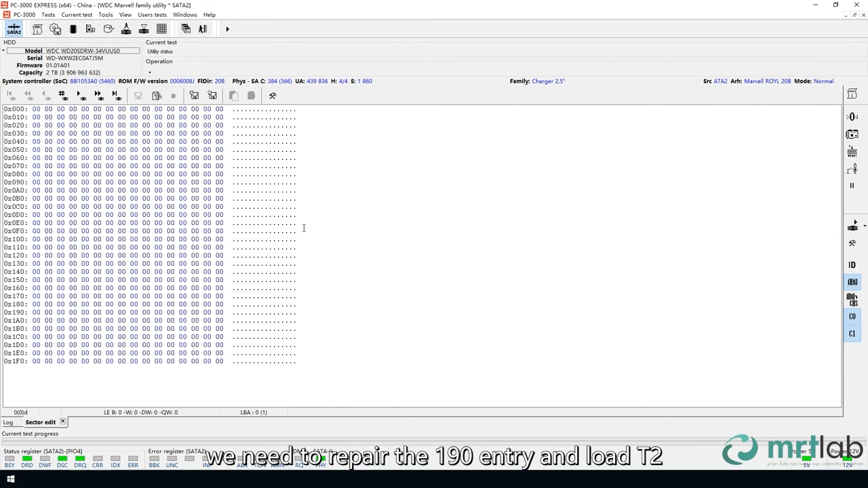Screen dimensions: 868x488
Task: Toggle the C1 button in the sidebar
Action: [x=852, y=333]
